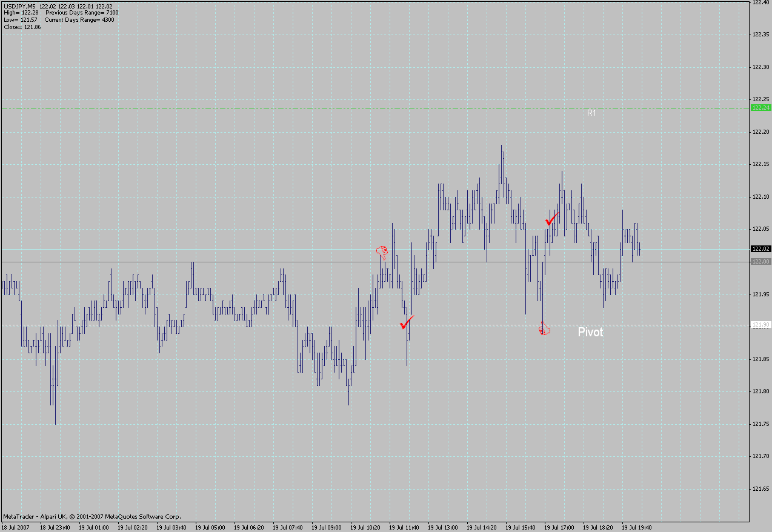
Task: Select the R1 text label
Action: [x=592, y=113]
